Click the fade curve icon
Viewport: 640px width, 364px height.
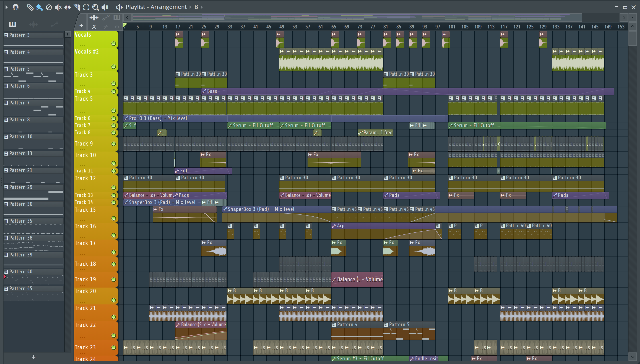[106, 26]
